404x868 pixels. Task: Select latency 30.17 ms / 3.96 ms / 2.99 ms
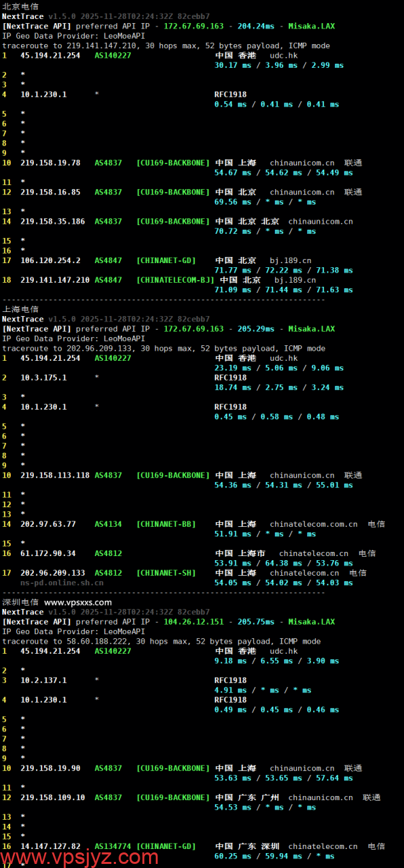pos(279,65)
